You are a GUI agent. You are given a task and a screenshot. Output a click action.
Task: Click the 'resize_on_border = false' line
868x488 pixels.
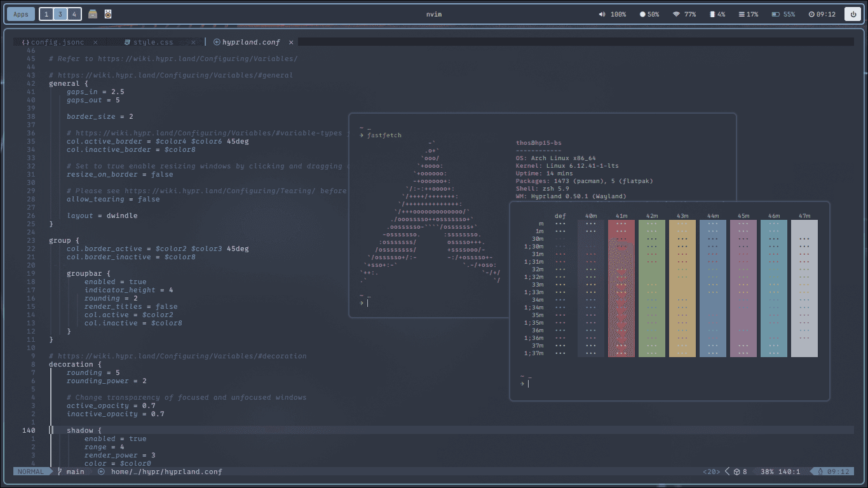[120, 174]
